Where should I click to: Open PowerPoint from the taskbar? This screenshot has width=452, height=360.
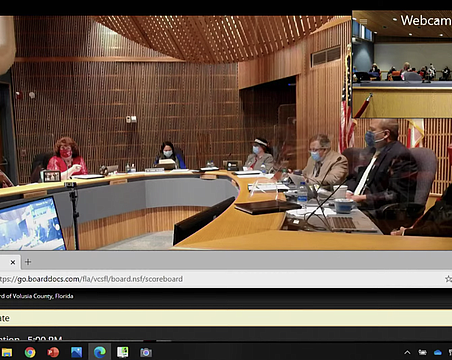tap(53, 352)
